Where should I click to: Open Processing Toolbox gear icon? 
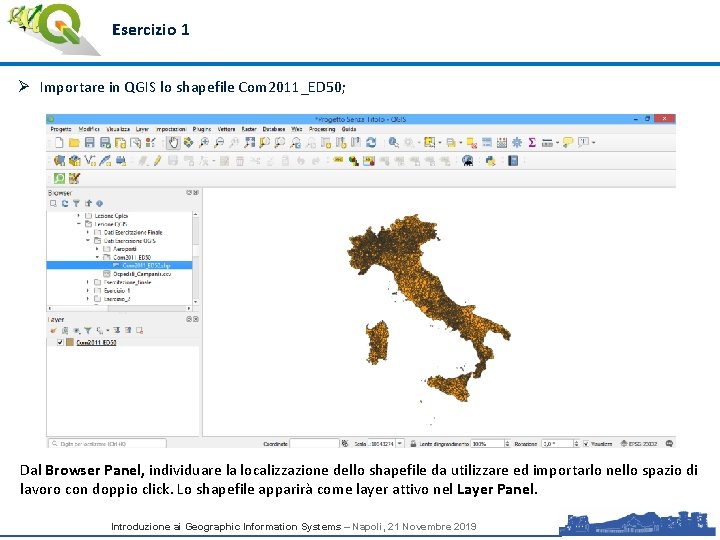(x=517, y=143)
